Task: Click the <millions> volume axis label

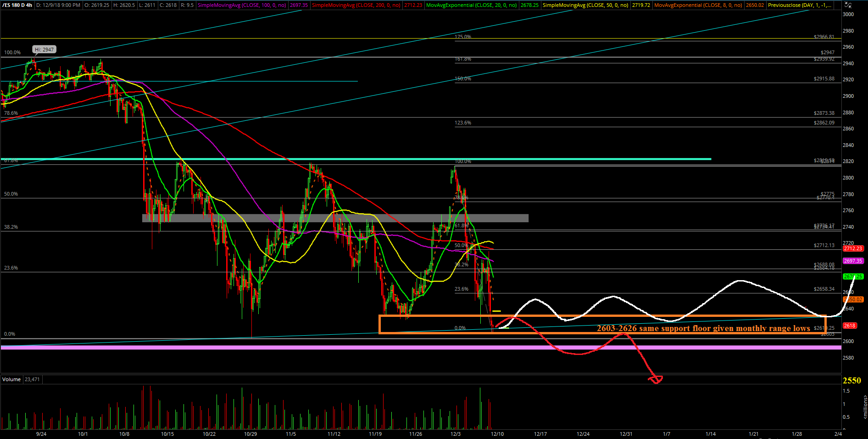Action: click(865, 407)
